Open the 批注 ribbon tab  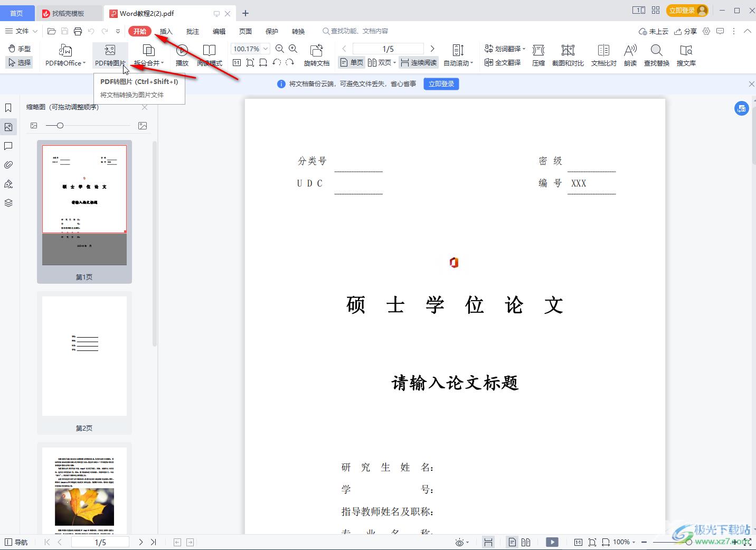click(x=193, y=31)
